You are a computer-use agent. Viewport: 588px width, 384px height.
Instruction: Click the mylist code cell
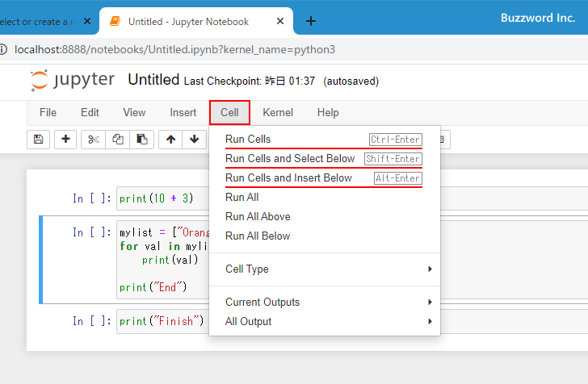[x=162, y=260]
